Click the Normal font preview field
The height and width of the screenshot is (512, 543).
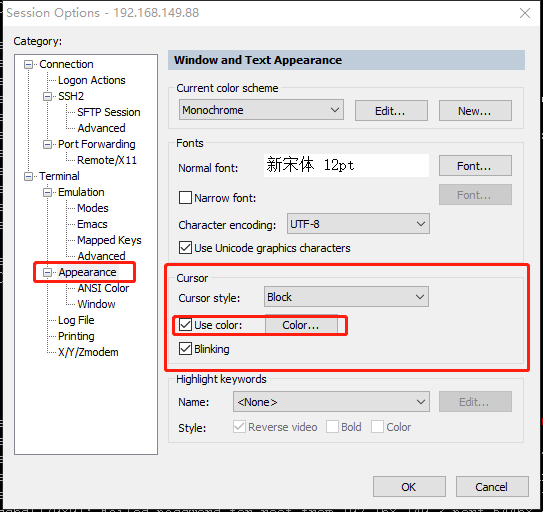tap(346, 166)
